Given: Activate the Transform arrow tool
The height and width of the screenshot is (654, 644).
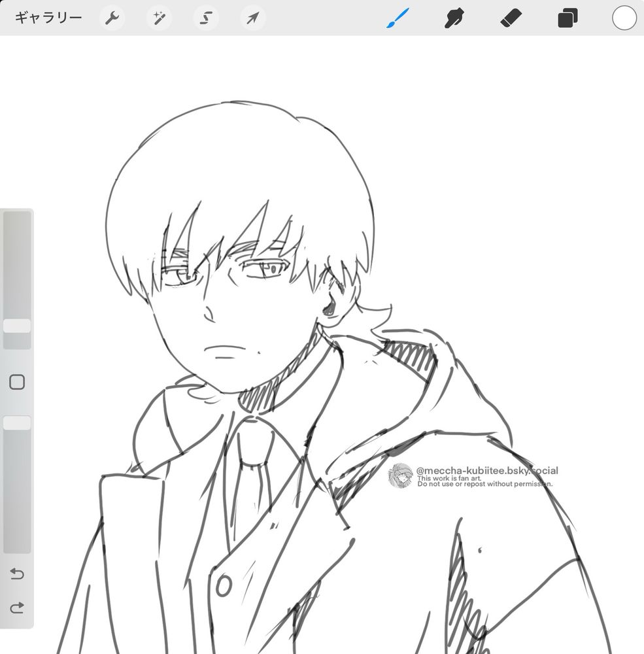Looking at the screenshot, I should (253, 18).
